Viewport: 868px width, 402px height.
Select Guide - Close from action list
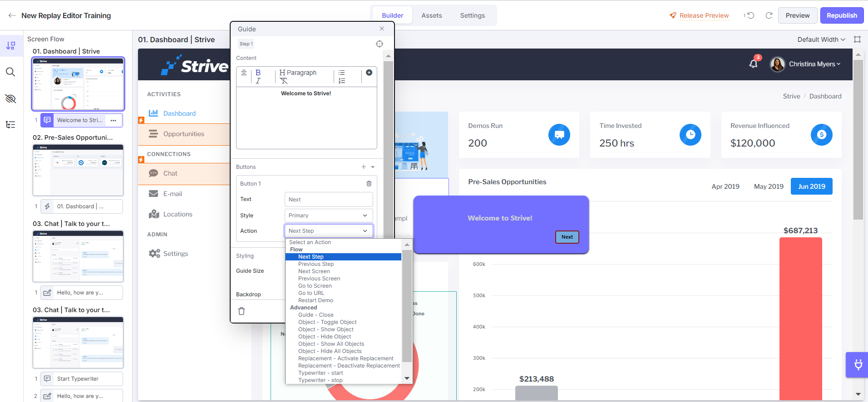(316, 315)
